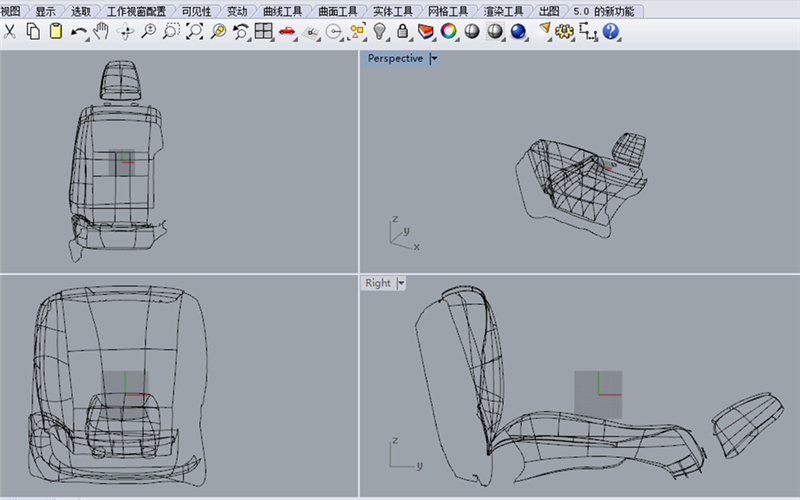
Task: Click the Zoom extents icon
Action: (194, 32)
